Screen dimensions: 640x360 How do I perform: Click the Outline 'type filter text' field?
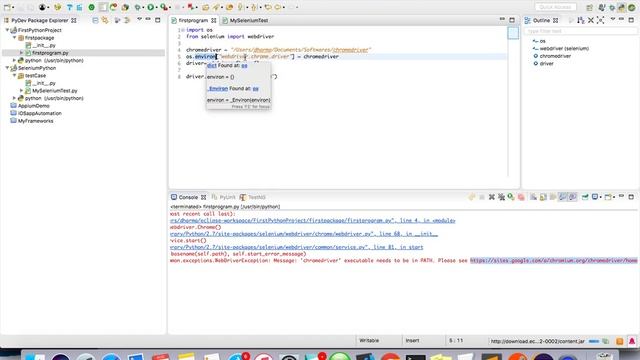pos(580,31)
